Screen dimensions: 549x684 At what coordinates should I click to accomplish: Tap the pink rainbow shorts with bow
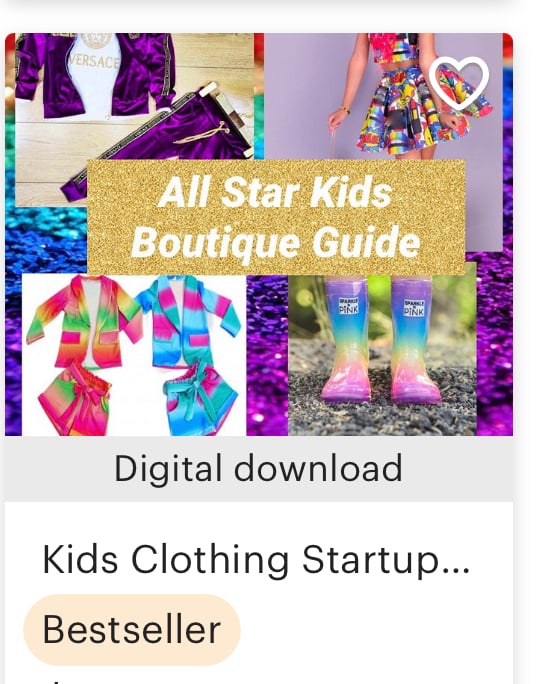74,401
